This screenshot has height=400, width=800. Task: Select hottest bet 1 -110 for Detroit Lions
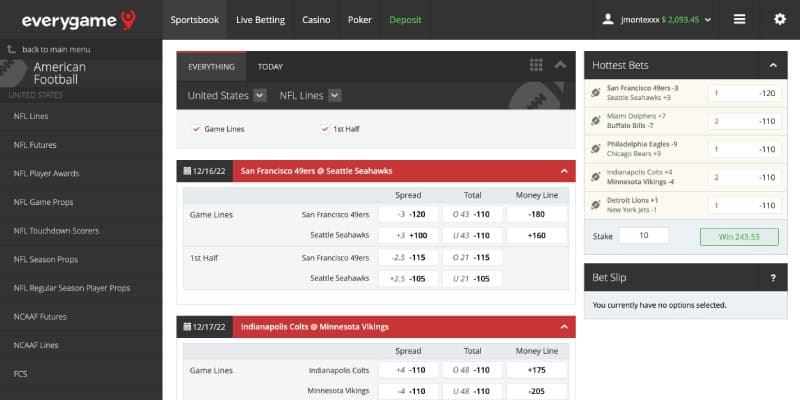pyautogui.click(x=745, y=206)
